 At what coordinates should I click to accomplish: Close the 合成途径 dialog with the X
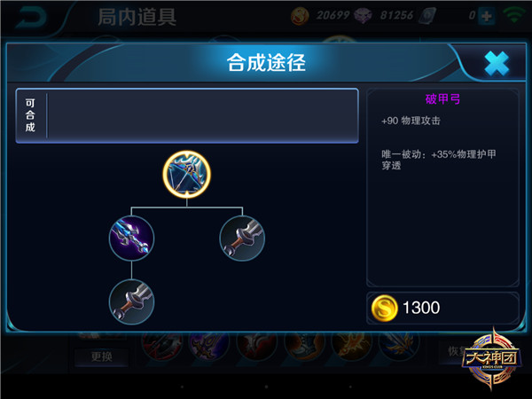pyautogui.click(x=497, y=64)
